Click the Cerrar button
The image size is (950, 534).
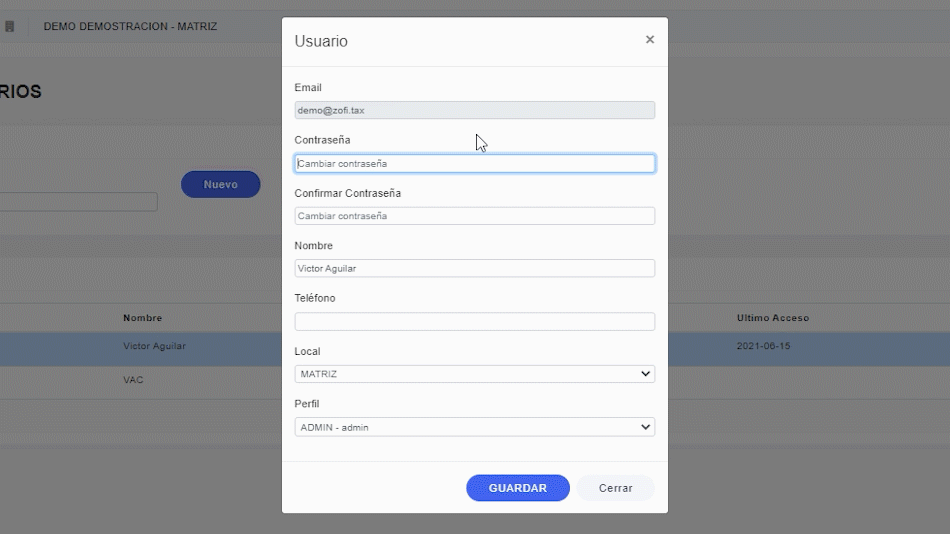pos(615,488)
